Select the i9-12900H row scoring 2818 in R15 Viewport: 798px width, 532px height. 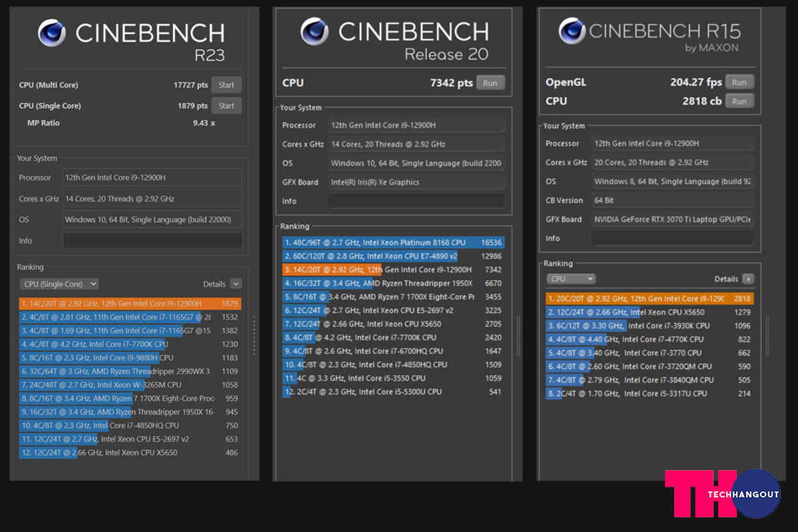(x=650, y=299)
